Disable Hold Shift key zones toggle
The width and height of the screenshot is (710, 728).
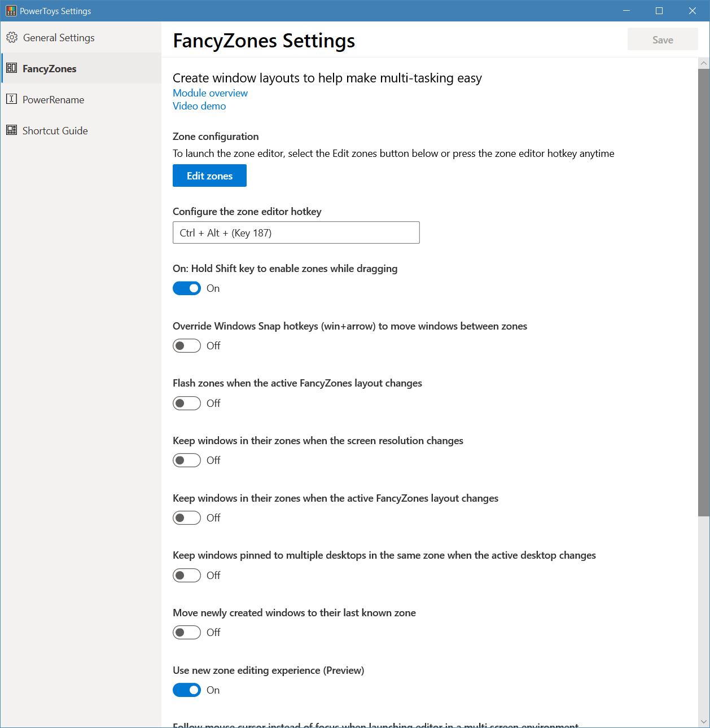click(x=187, y=288)
